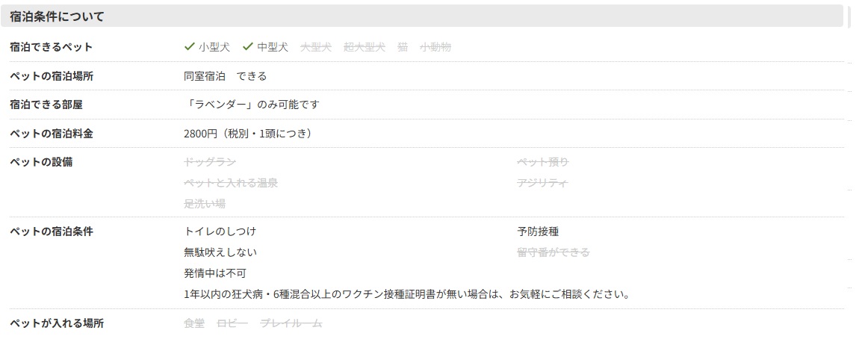Click the green checkmark beside 小型犬

(189, 47)
